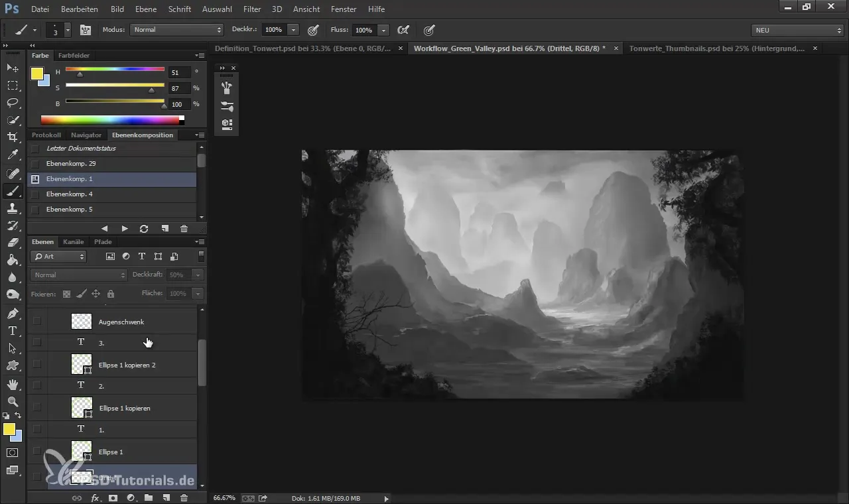
Task: Select the Ebenenkomp. 5 layer comp
Action: [113, 210]
